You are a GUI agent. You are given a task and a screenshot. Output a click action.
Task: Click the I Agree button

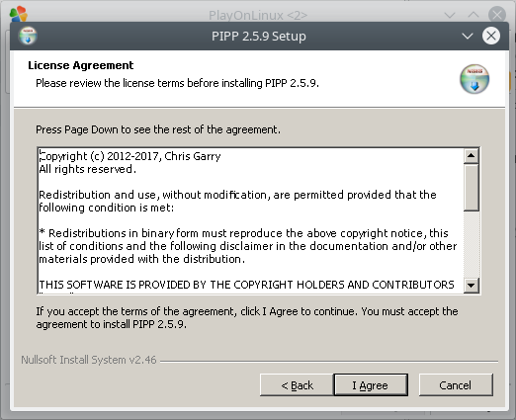[371, 384]
